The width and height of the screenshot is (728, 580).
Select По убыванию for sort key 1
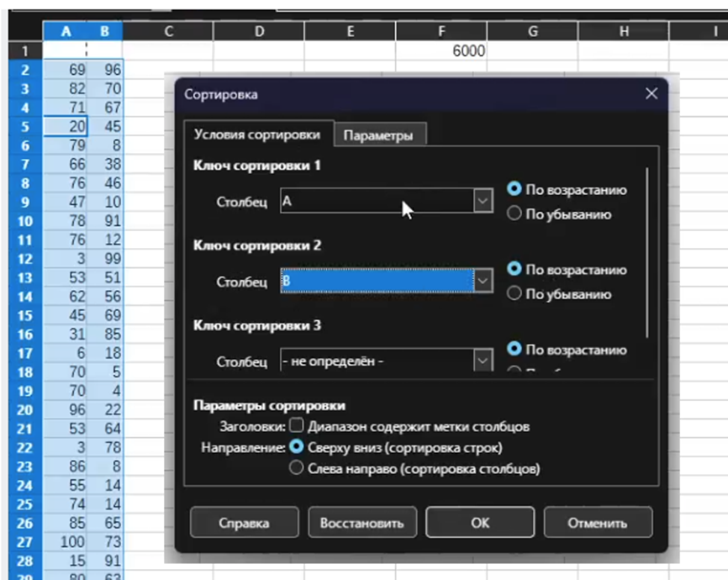[x=515, y=214]
